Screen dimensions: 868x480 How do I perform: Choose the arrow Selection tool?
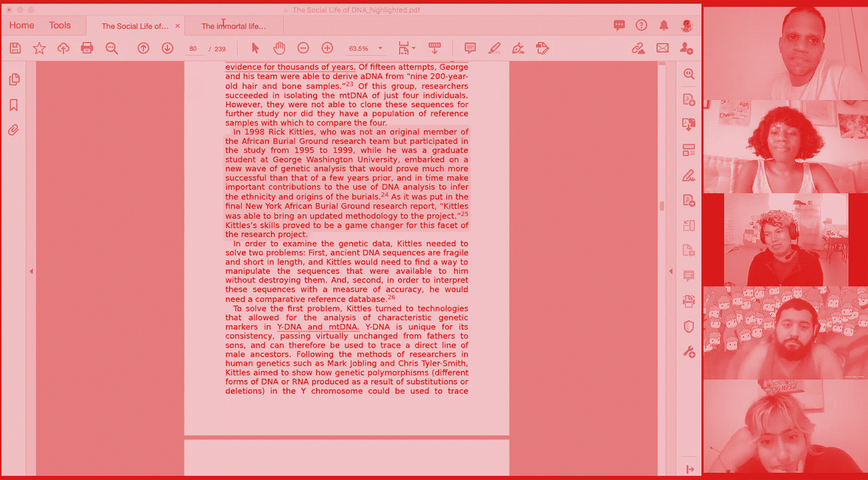(255, 48)
